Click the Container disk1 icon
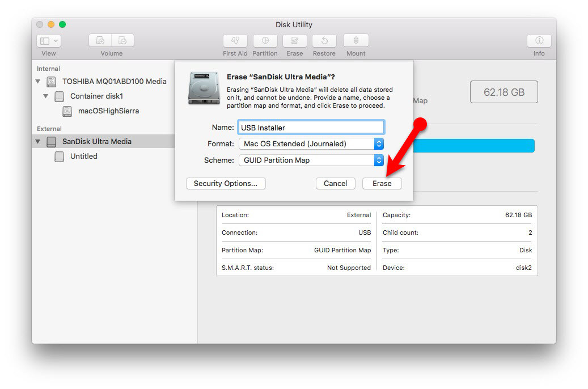The height and width of the screenshot is (389, 588). pyautogui.click(x=59, y=96)
